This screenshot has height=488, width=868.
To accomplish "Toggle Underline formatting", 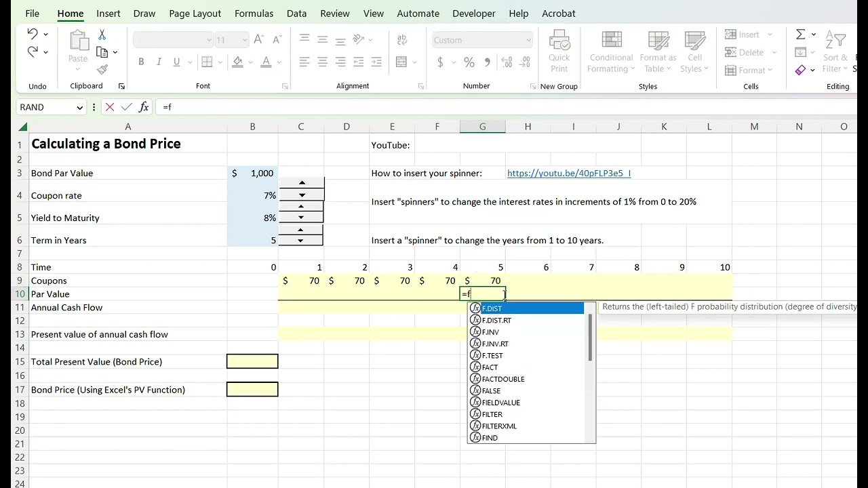I will click(177, 62).
